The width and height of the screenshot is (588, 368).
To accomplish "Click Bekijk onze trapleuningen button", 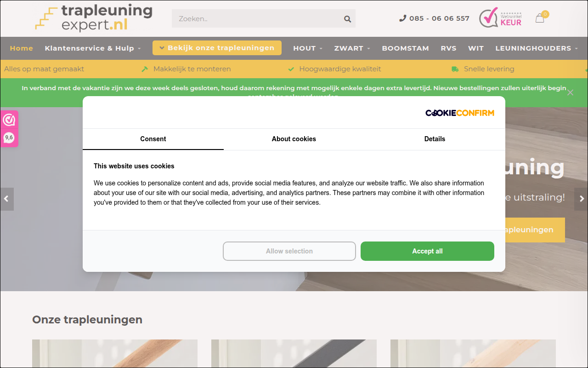I will (x=217, y=48).
